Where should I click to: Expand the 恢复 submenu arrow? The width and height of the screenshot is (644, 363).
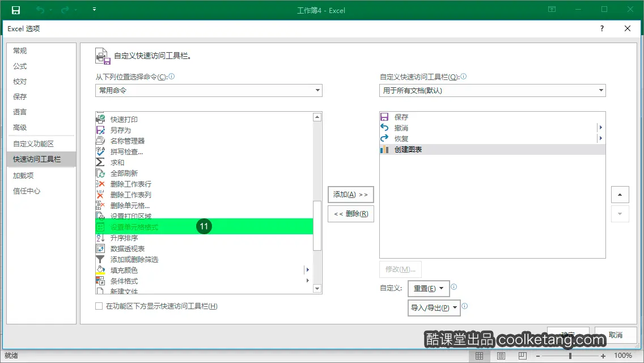coord(600,138)
